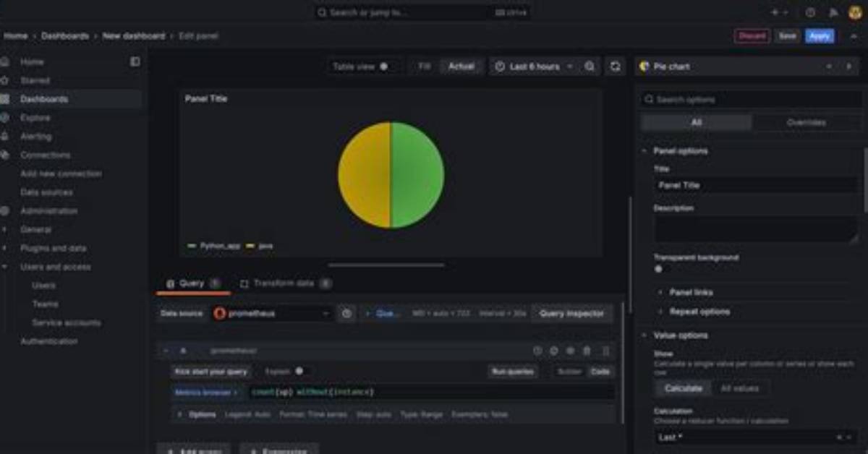Switch query editor to Builder mode
868x454 pixels.
[x=569, y=372]
